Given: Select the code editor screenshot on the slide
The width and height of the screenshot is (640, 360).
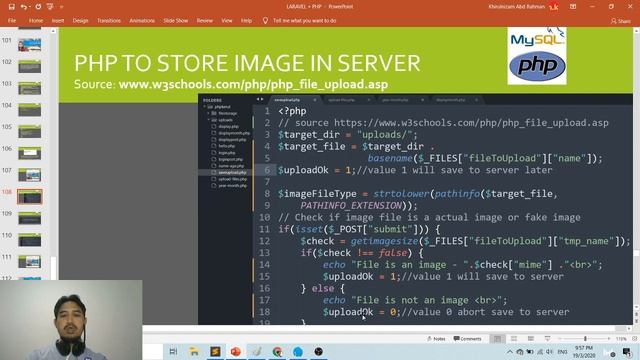Looking at the screenshot, I should coord(415,209).
